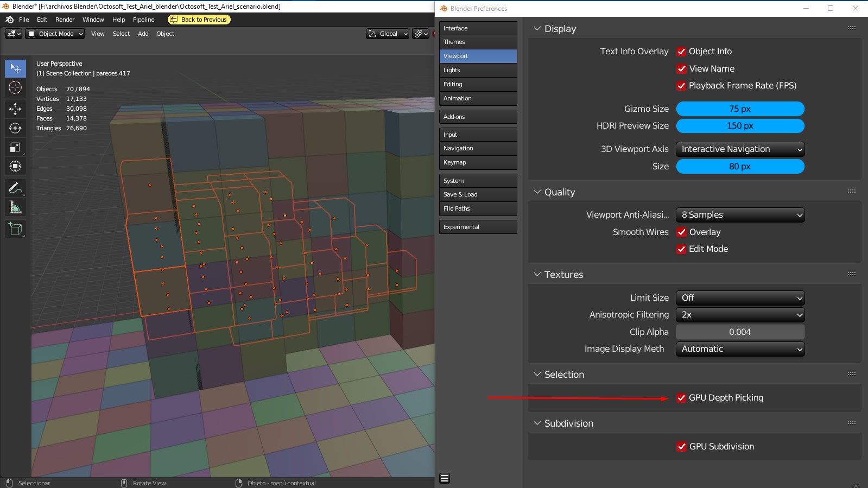
Task: Activate the Transform tool
Action: click(15, 166)
